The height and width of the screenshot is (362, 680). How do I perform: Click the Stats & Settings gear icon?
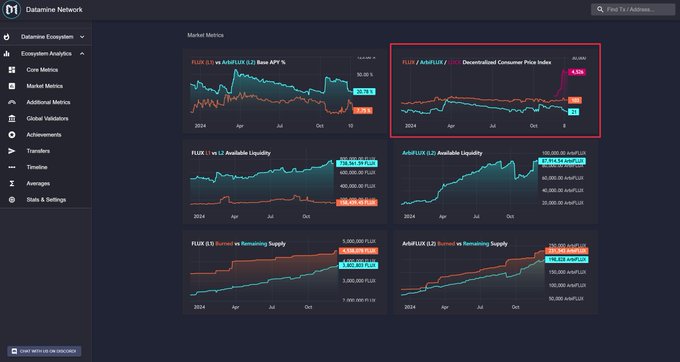point(12,200)
